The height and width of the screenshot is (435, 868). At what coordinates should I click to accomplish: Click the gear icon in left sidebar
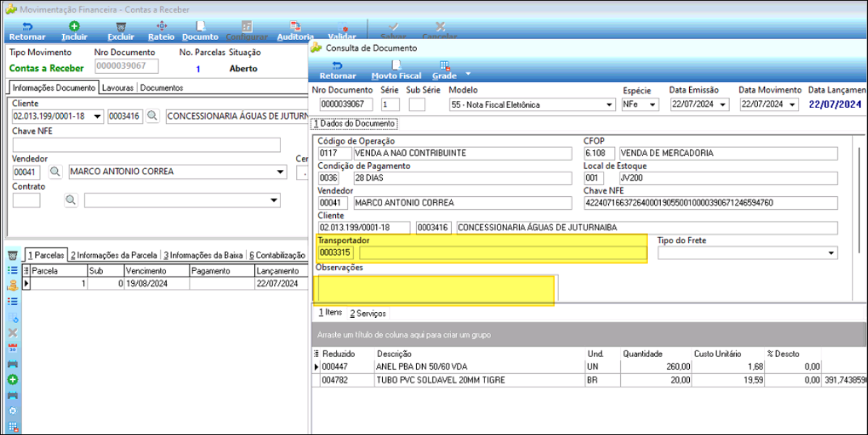[12, 411]
